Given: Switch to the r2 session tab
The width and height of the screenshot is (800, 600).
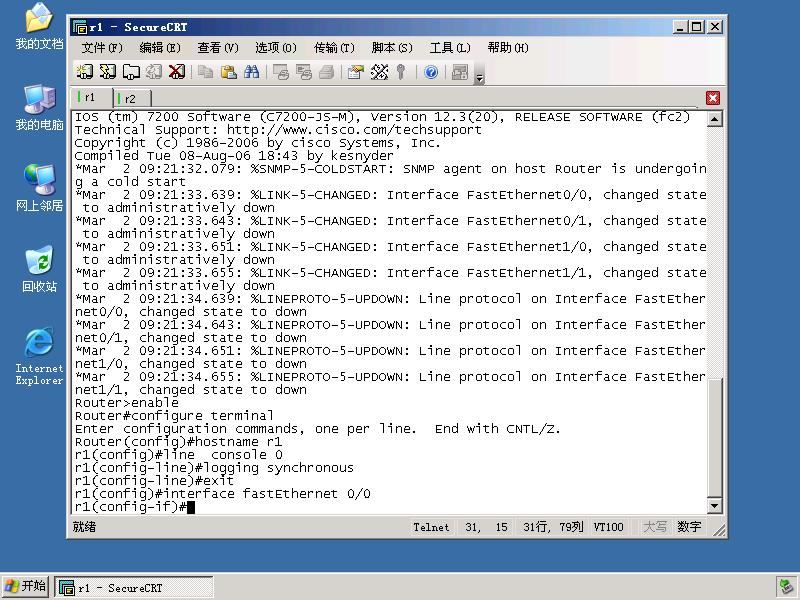Looking at the screenshot, I should (132, 98).
